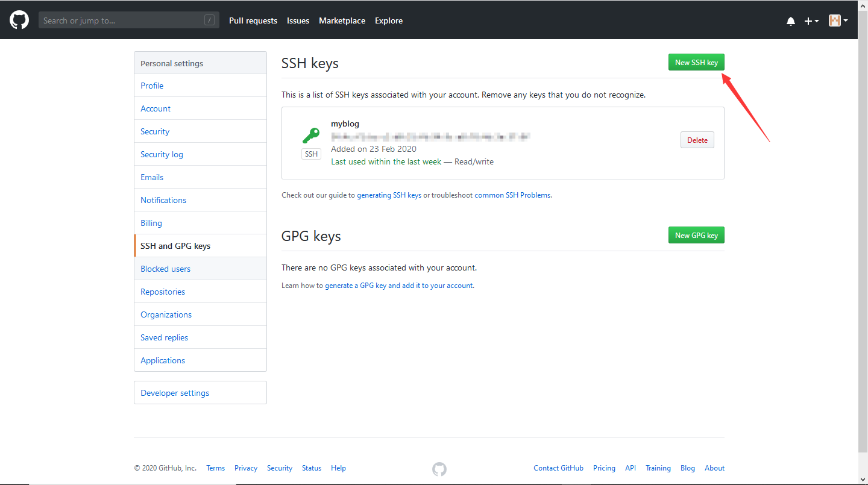Open Pull requests in top nav
This screenshot has height=485, width=868.
pyautogui.click(x=253, y=20)
